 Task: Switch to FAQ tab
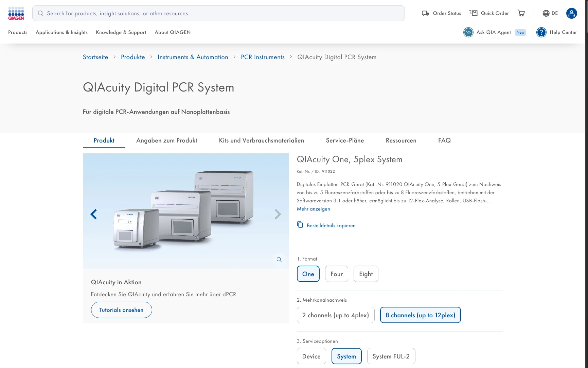pyautogui.click(x=444, y=140)
